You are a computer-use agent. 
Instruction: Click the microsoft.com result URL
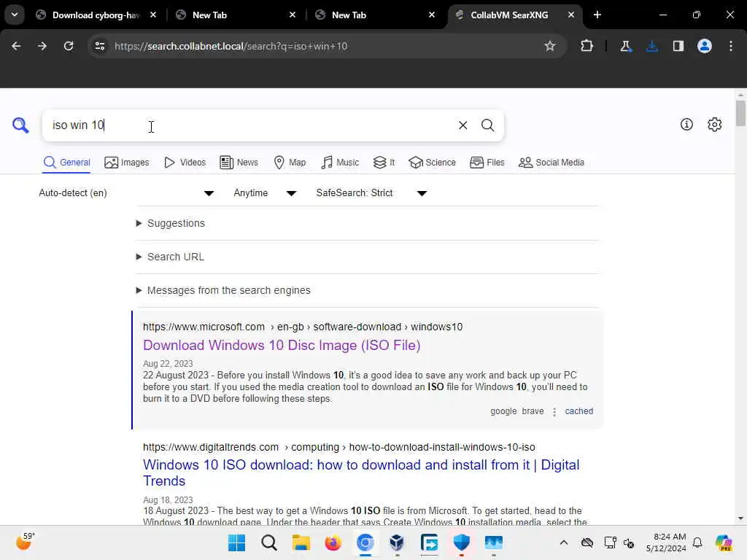pos(303,327)
